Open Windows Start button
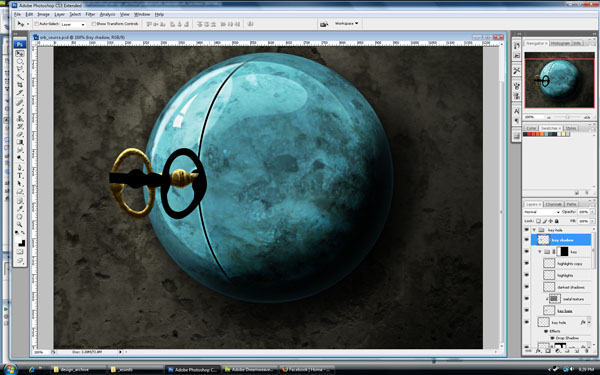This screenshot has height=375, width=600. (x=9, y=370)
